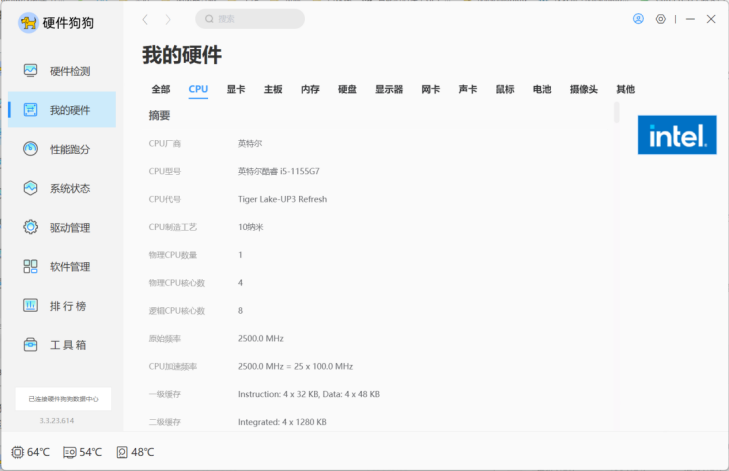Open 工具箱 menu label
Image resolution: width=729 pixels, height=471 pixels.
click(x=68, y=345)
